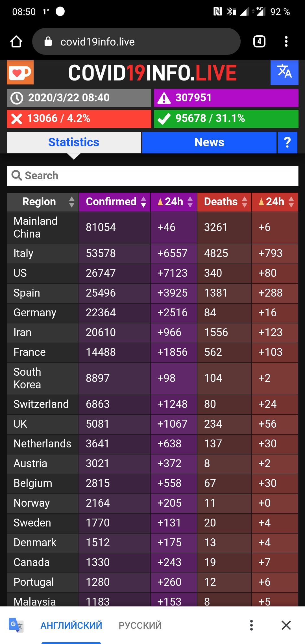The height and width of the screenshot is (644, 305).
Task: Switch to the Statistics tab
Action: (74, 142)
